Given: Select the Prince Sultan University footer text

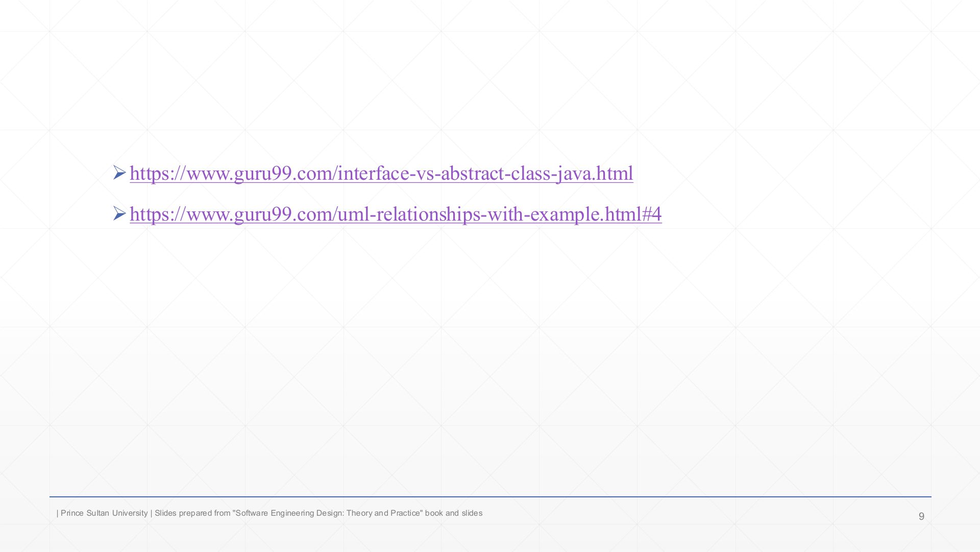Looking at the screenshot, I should pyautogui.click(x=269, y=513).
